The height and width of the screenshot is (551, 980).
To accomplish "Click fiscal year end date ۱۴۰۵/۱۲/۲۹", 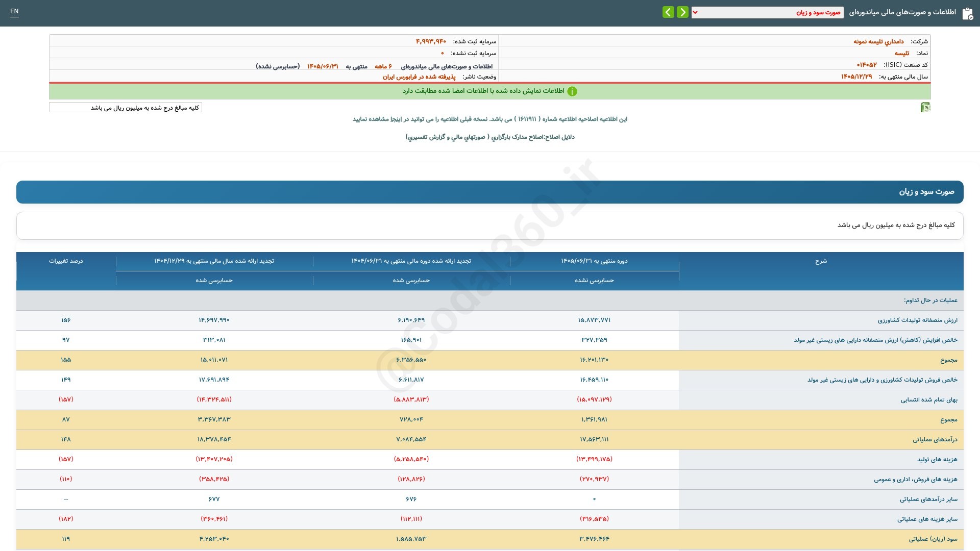I will pyautogui.click(x=856, y=77).
